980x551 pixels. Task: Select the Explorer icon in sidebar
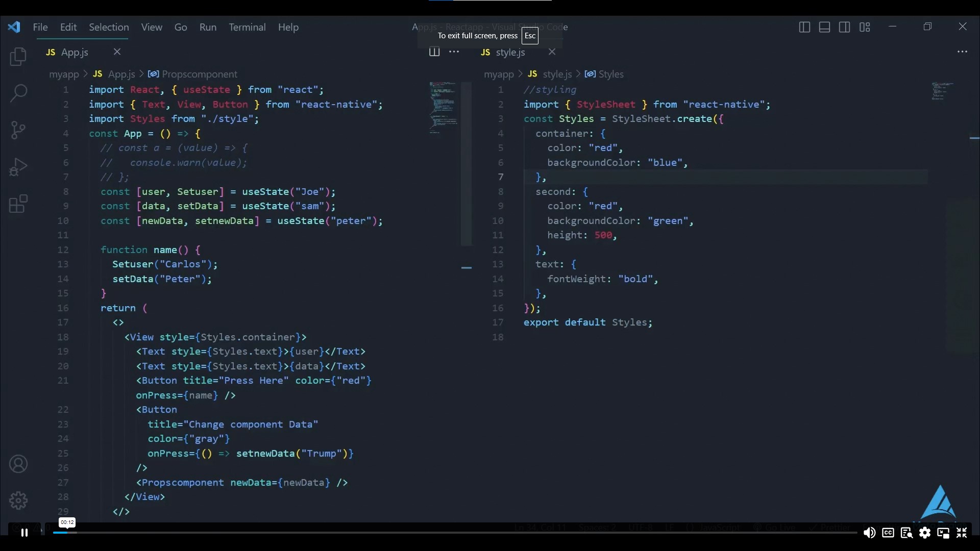[x=18, y=57]
